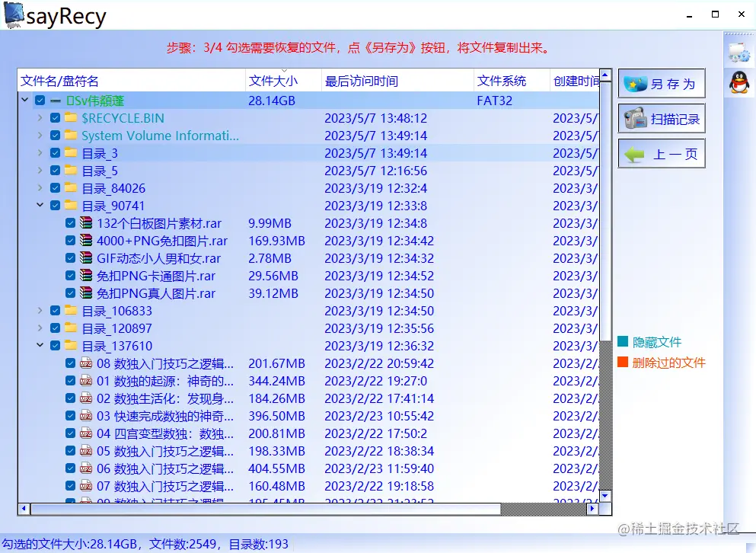Click the 目录_137610 folder icon
Viewport: 756px width, 553px height.
pyautogui.click(x=71, y=346)
